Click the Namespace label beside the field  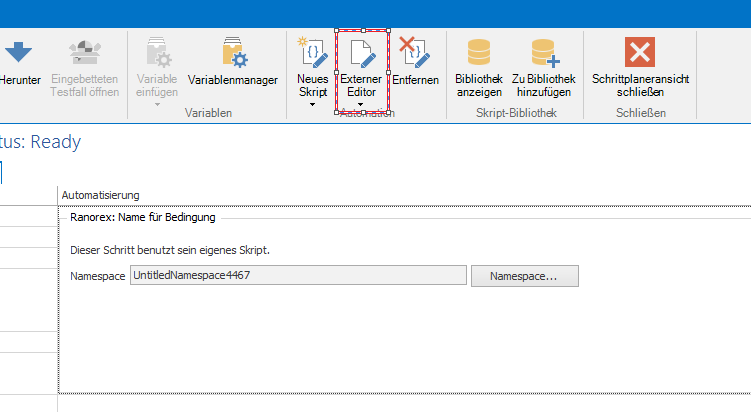(x=98, y=275)
